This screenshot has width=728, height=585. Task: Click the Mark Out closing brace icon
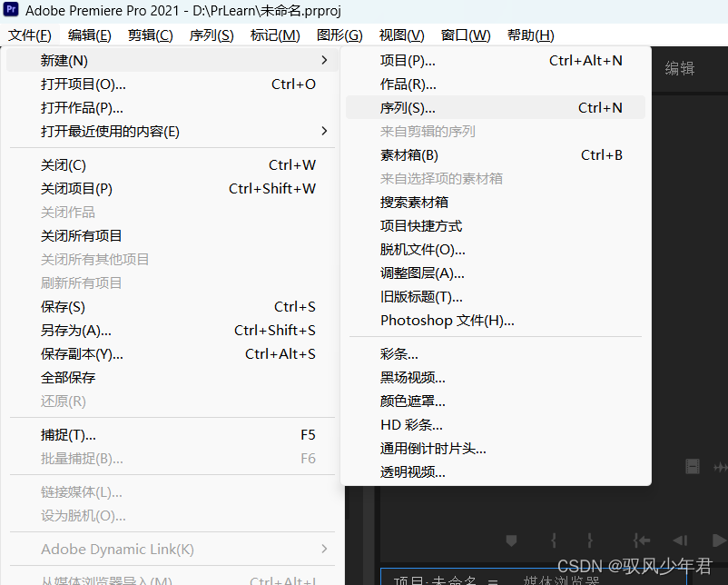click(x=590, y=540)
